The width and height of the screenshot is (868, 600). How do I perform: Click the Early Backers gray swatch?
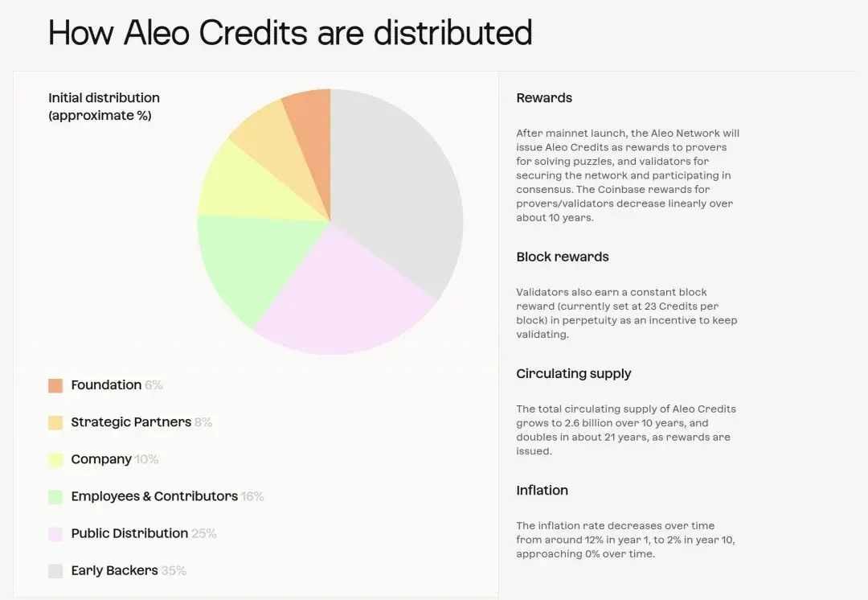click(55, 571)
